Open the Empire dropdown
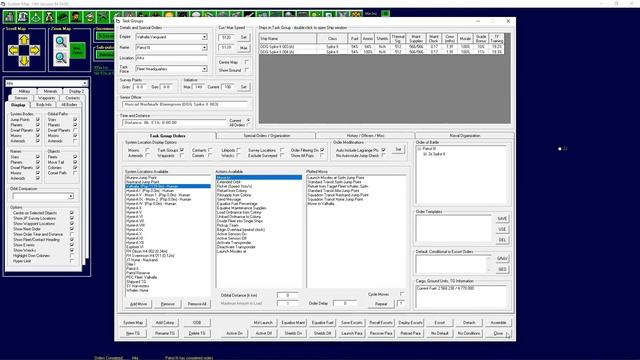 pyautogui.click(x=204, y=37)
